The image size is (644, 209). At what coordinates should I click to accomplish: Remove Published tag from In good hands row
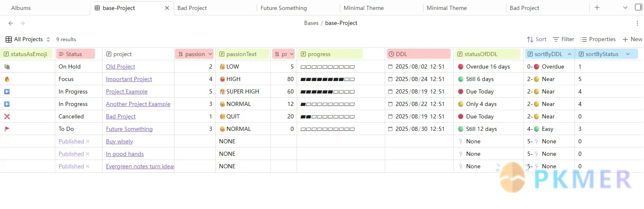tap(88, 154)
